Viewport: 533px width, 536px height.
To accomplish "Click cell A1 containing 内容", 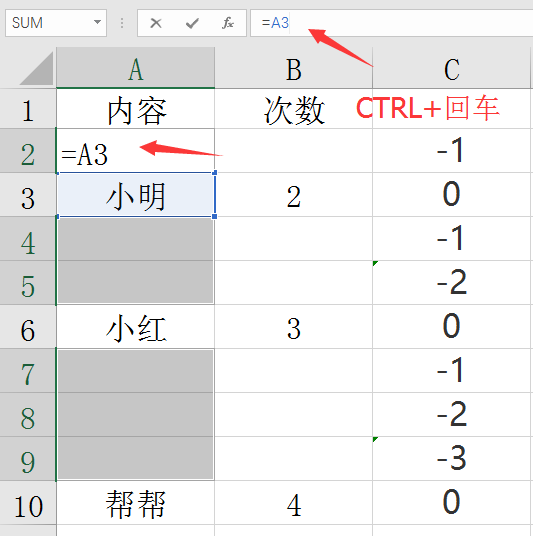I will click(136, 109).
